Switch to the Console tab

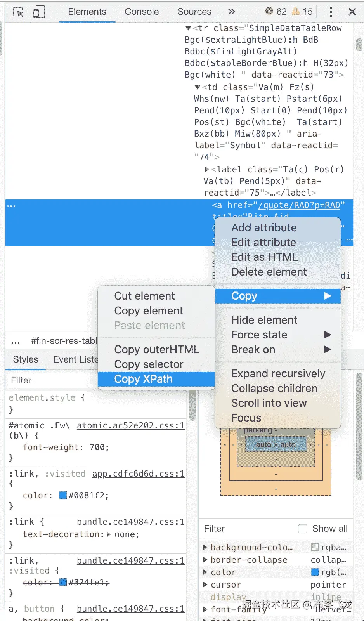(x=142, y=12)
